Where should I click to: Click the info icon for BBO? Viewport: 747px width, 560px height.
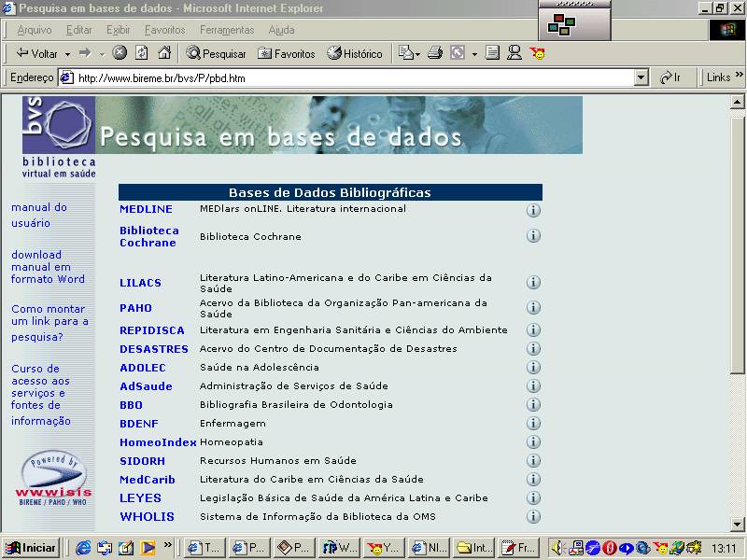coord(533,405)
